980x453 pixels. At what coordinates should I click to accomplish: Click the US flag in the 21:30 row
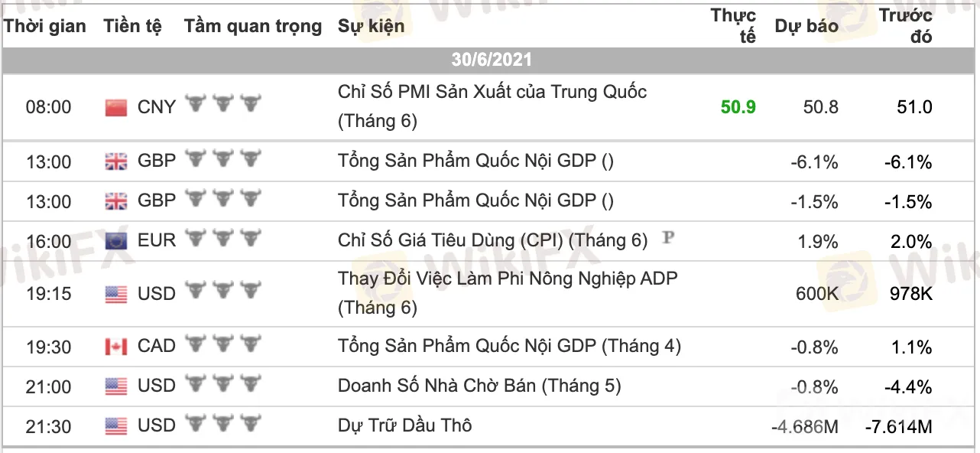pyautogui.click(x=116, y=426)
